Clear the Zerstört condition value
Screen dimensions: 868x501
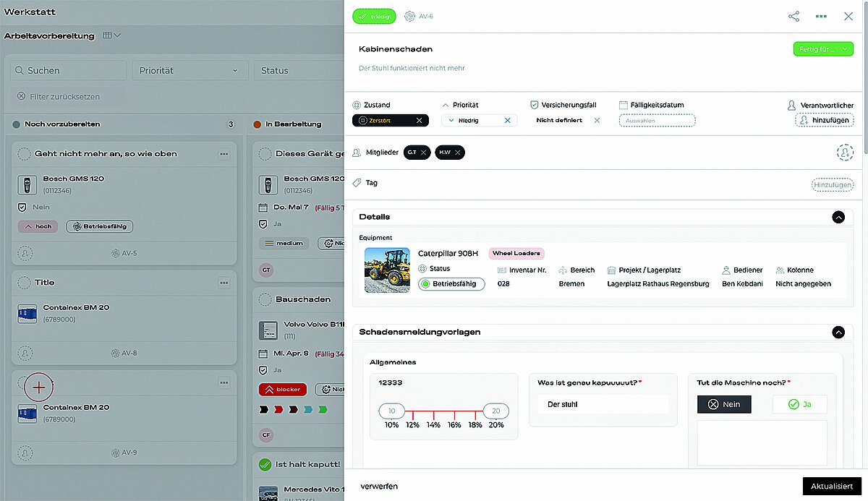[x=419, y=121]
